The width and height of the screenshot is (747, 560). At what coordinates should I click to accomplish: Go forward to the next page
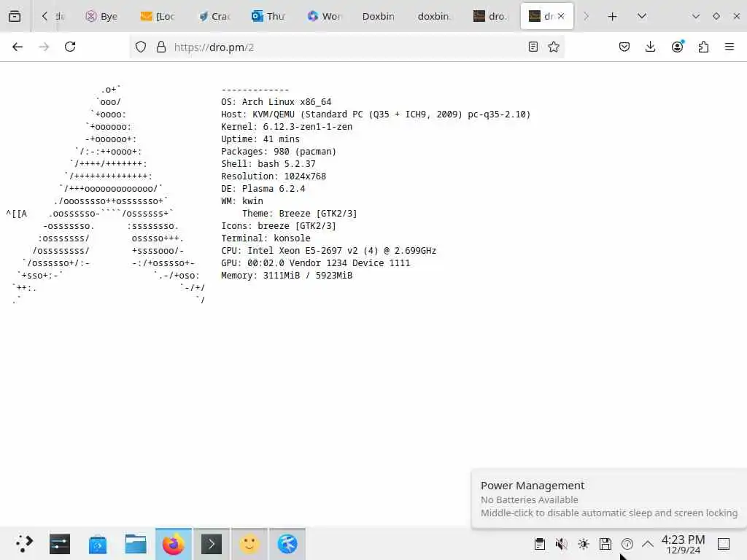44,47
